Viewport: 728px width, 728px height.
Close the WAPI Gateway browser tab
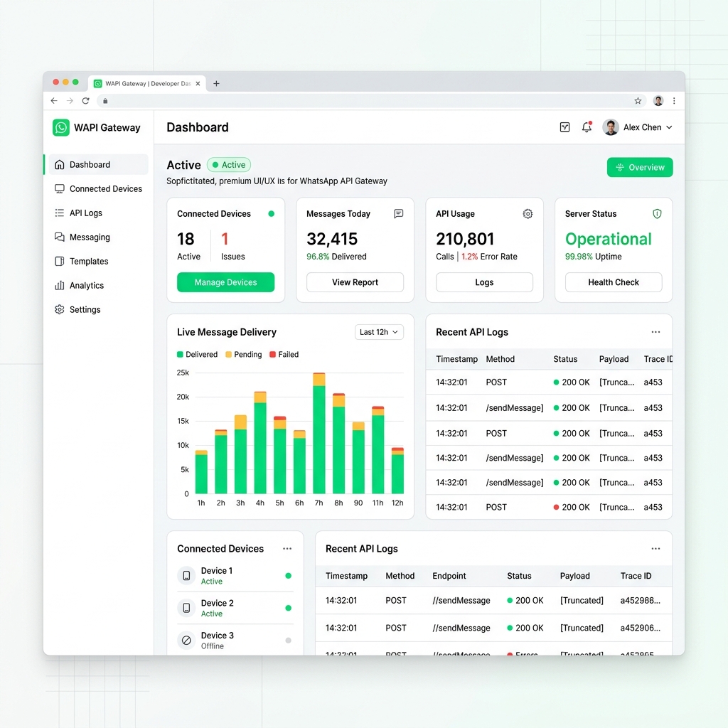(198, 84)
